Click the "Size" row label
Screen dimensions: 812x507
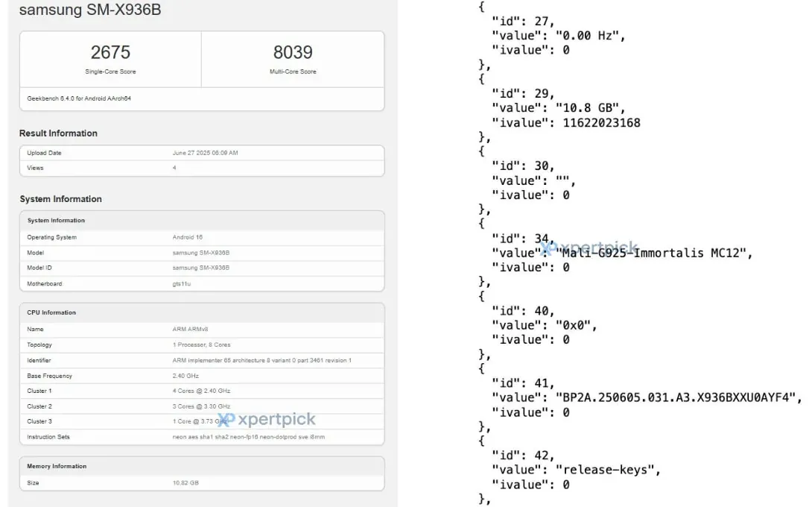tap(33, 483)
